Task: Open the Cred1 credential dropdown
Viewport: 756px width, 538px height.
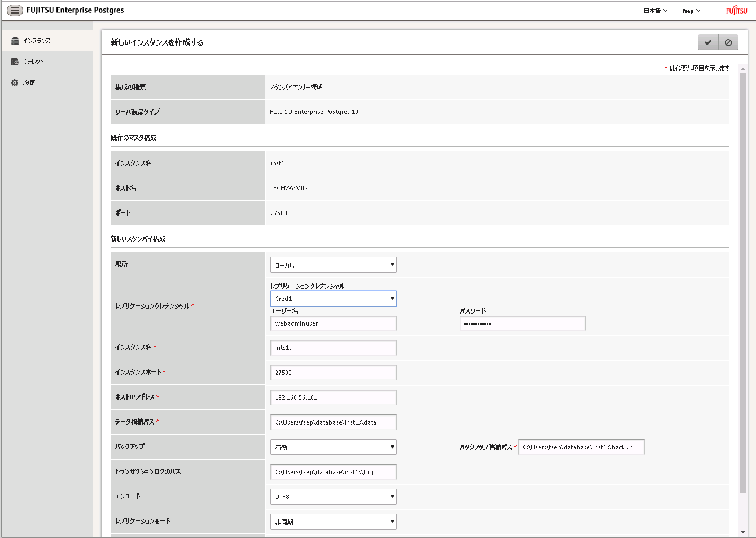Action: pyautogui.click(x=334, y=299)
